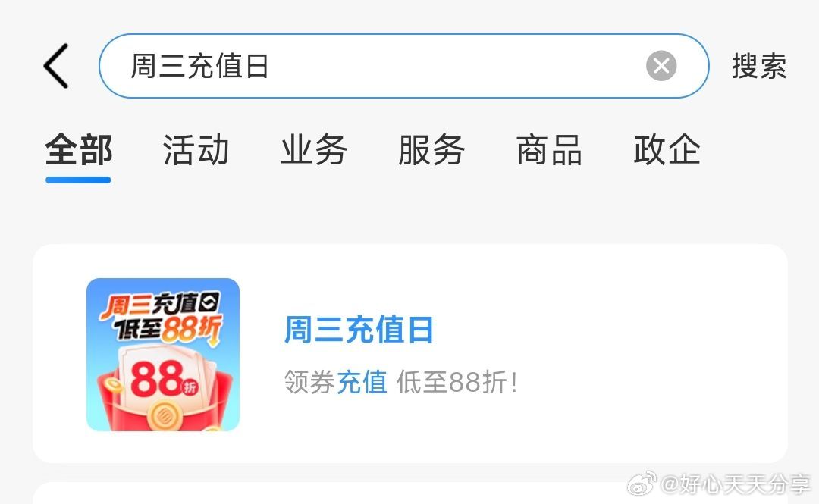This screenshot has height=504, width=819.
Task: Open the 商品 tab
Action: pos(549,150)
